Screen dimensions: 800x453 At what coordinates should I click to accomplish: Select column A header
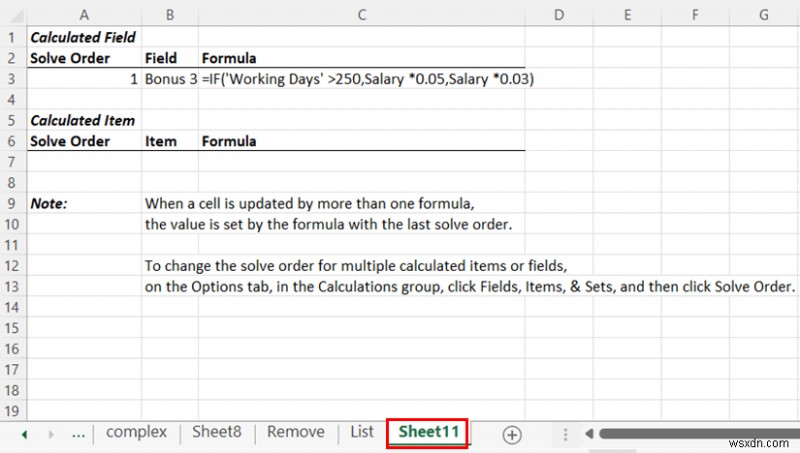pos(83,14)
